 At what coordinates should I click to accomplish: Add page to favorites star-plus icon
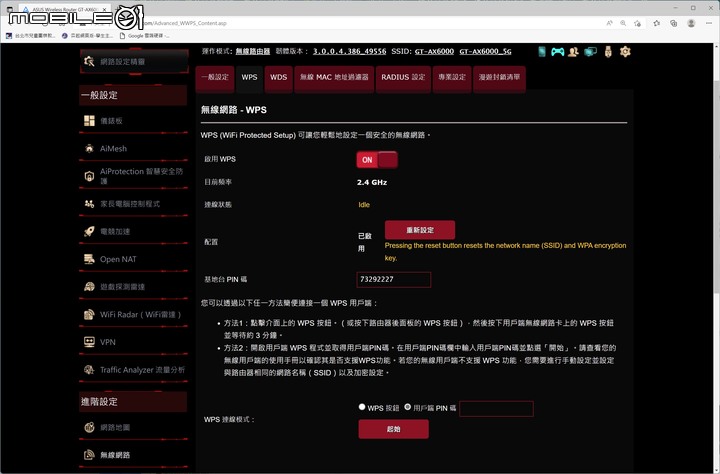tap(637, 23)
